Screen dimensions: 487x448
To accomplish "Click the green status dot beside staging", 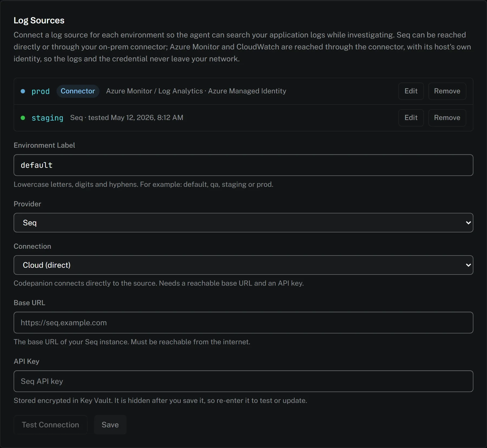I will click(x=23, y=118).
